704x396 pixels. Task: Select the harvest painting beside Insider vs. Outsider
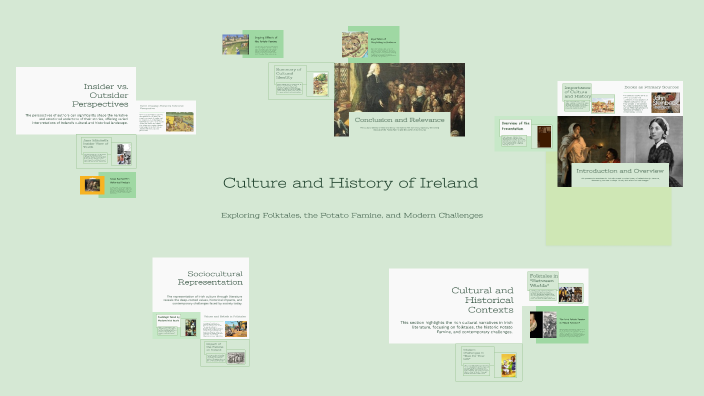click(x=180, y=122)
